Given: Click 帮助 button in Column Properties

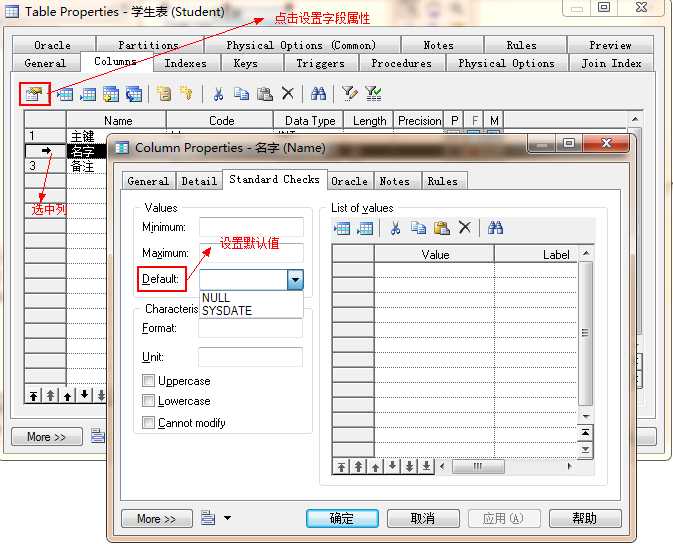Looking at the screenshot, I should 585,518.
